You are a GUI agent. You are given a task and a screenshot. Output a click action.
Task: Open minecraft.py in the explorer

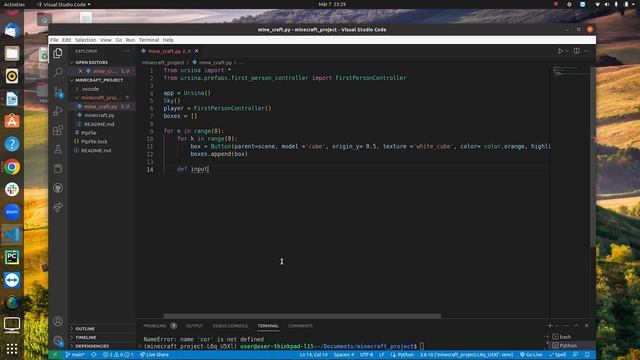pyautogui.click(x=99, y=115)
